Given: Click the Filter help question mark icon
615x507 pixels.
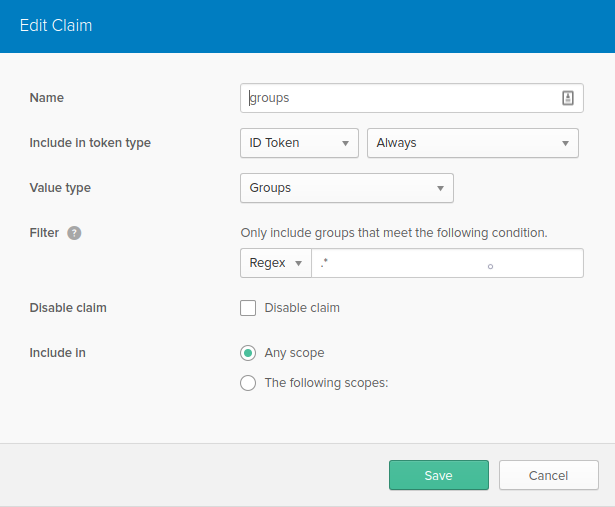Looking at the screenshot, I should (74, 233).
